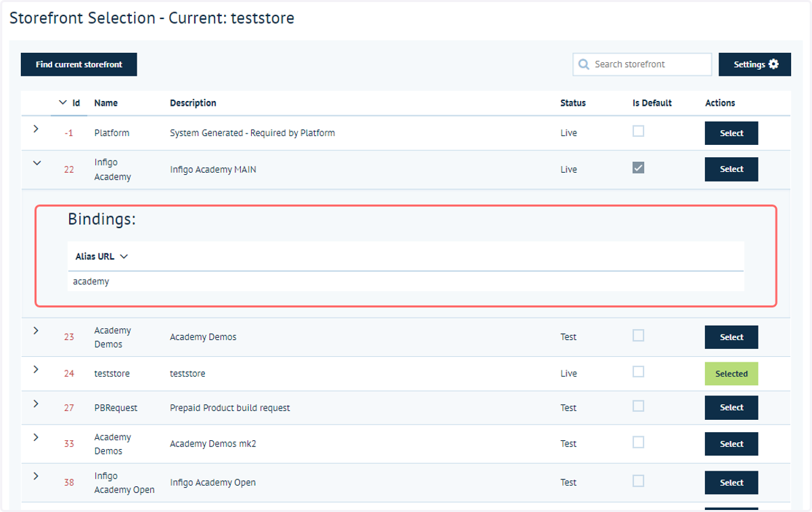Click the Actions column header
The width and height of the screenshot is (812, 512).
[720, 103]
